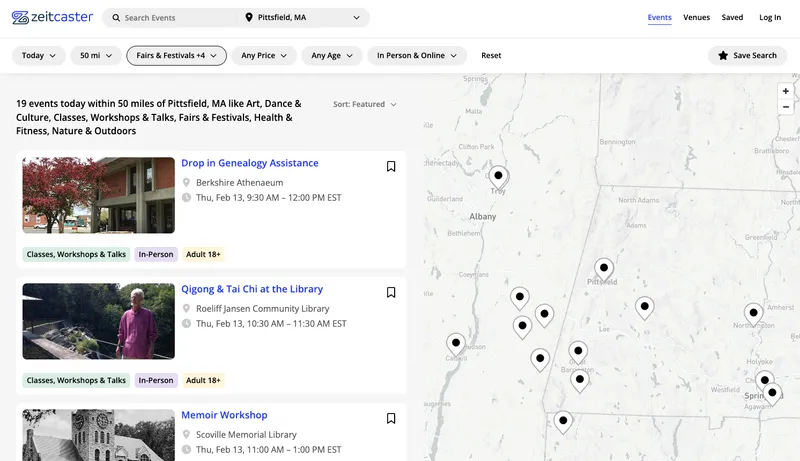Click the search magnifier icon
This screenshot has height=461, width=800.
coord(115,18)
